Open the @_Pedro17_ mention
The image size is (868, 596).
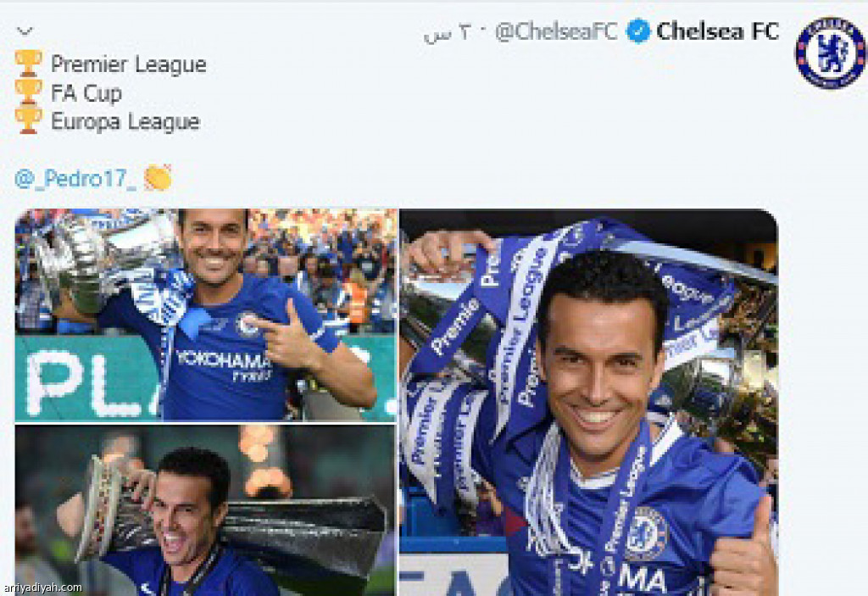pyautogui.click(x=75, y=178)
